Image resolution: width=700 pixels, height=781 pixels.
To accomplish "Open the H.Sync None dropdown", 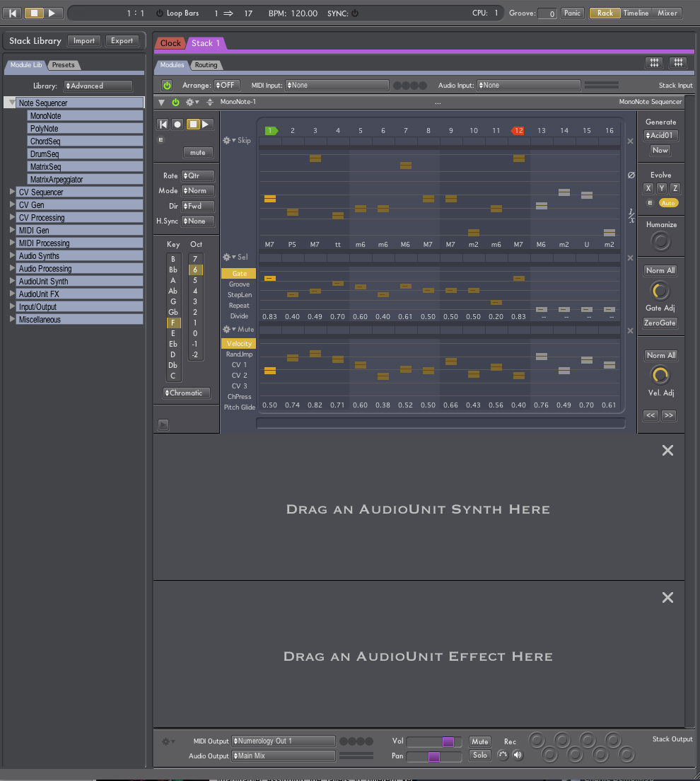I will click(x=198, y=221).
